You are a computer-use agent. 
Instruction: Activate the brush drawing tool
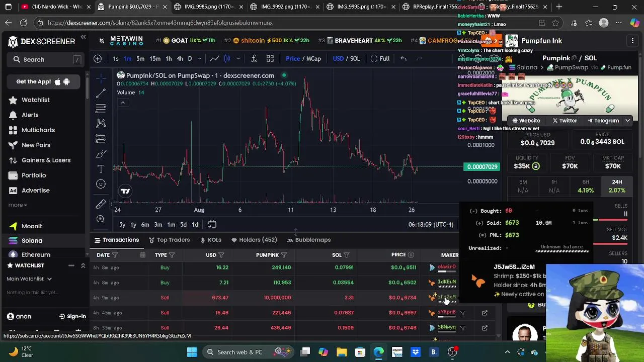coord(101,154)
